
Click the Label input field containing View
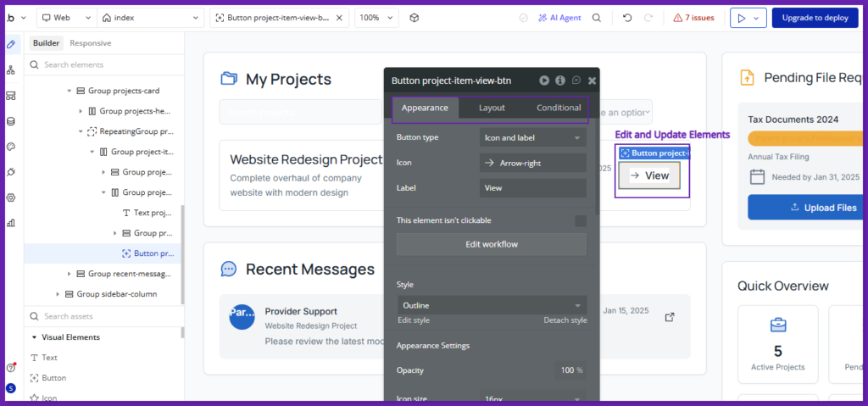(x=532, y=188)
